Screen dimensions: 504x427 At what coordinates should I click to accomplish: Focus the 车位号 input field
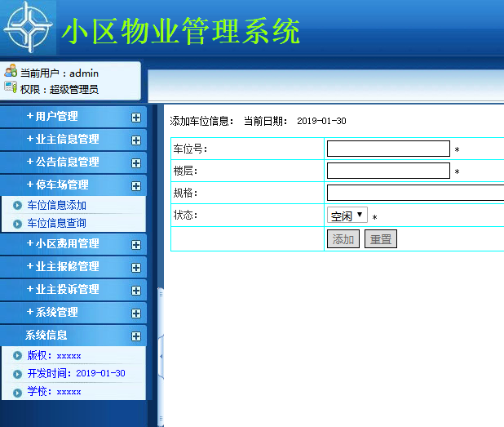tap(388, 149)
